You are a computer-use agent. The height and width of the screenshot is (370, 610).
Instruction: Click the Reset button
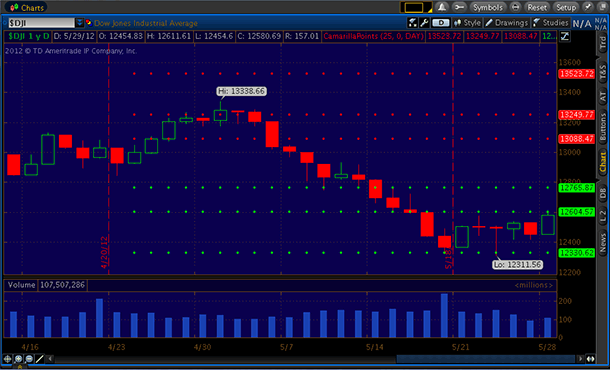tap(537, 7)
